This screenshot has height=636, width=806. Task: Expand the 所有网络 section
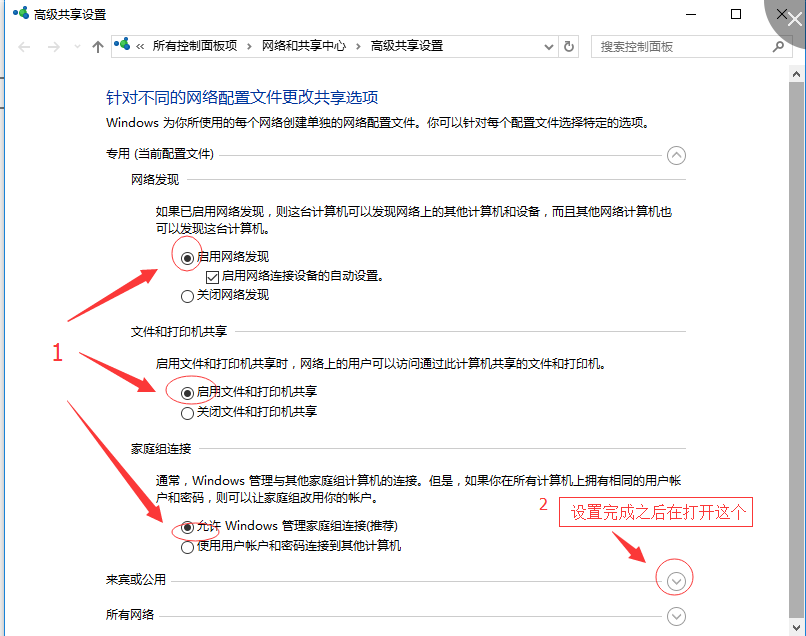coord(676,616)
